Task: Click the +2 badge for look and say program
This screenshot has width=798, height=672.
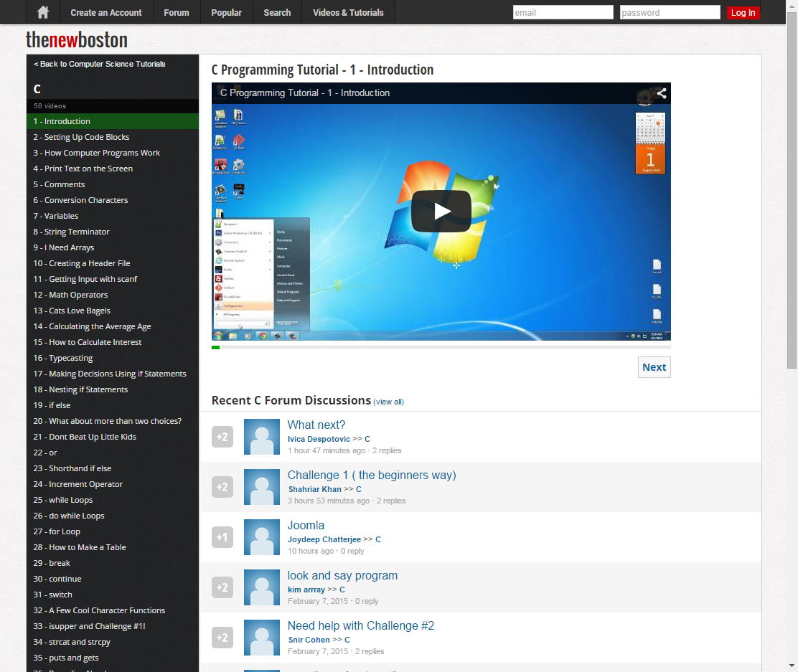Action: [222, 587]
